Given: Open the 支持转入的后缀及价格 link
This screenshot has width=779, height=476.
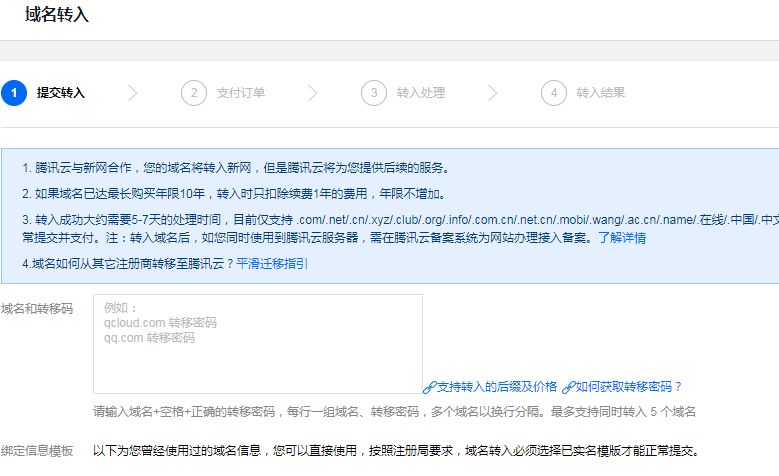Looking at the screenshot, I should tap(497, 387).
